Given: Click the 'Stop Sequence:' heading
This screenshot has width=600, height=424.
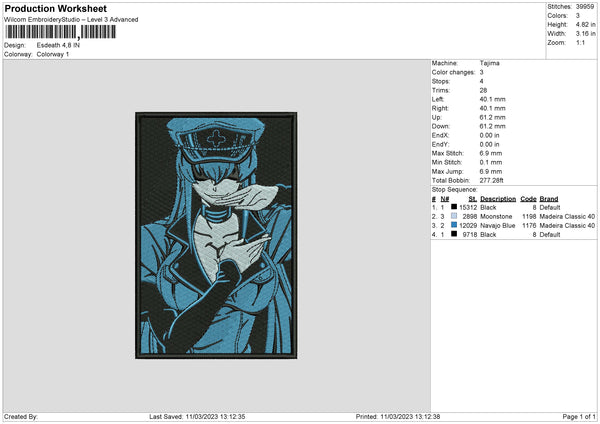Looking at the screenshot, I should click(x=455, y=190).
